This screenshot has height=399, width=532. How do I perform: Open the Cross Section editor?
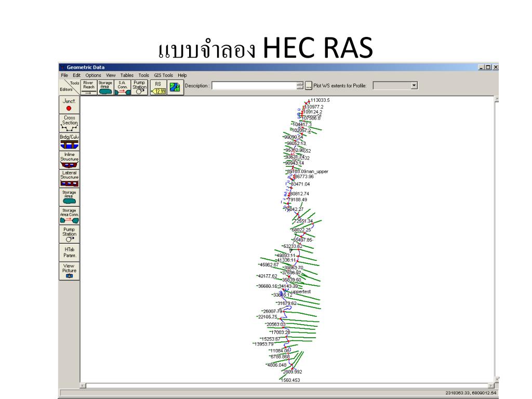pyautogui.click(x=69, y=123)
